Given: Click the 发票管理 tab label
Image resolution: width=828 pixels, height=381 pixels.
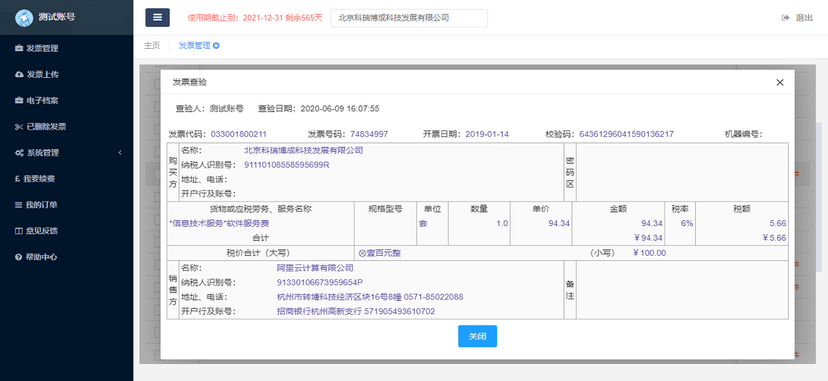Looking at the screenshot, I should coord(194,45).
